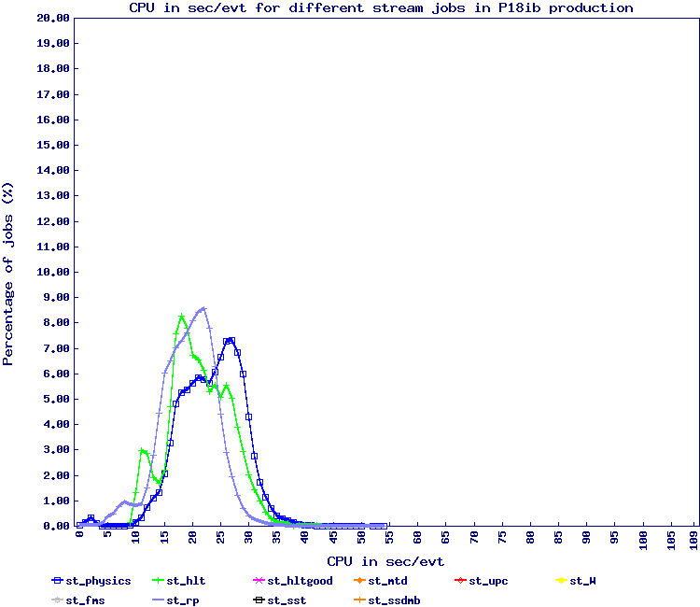Click the 20.00 y-axis tick label

click(53, 18)
